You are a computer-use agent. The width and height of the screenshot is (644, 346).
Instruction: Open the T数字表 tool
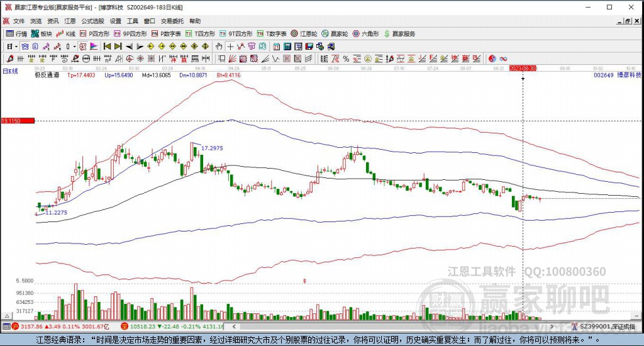pos(272,34)
